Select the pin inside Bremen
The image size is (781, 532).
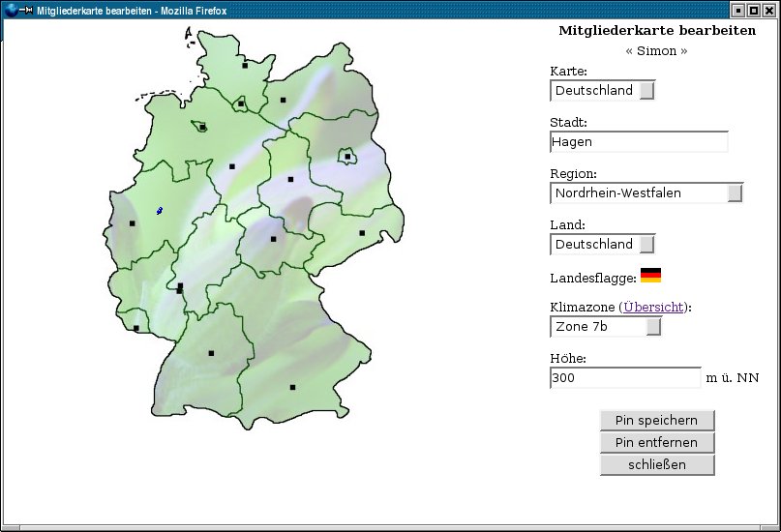[x=201, y=127]
